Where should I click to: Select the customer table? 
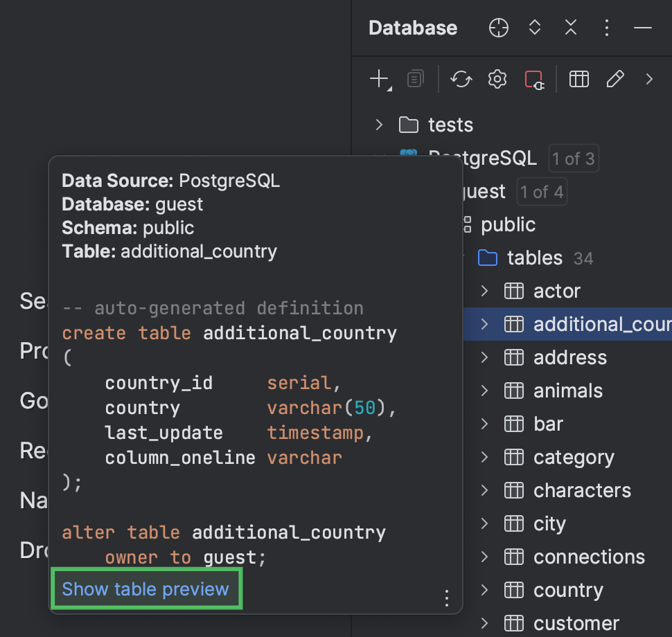tap(576, 622)
